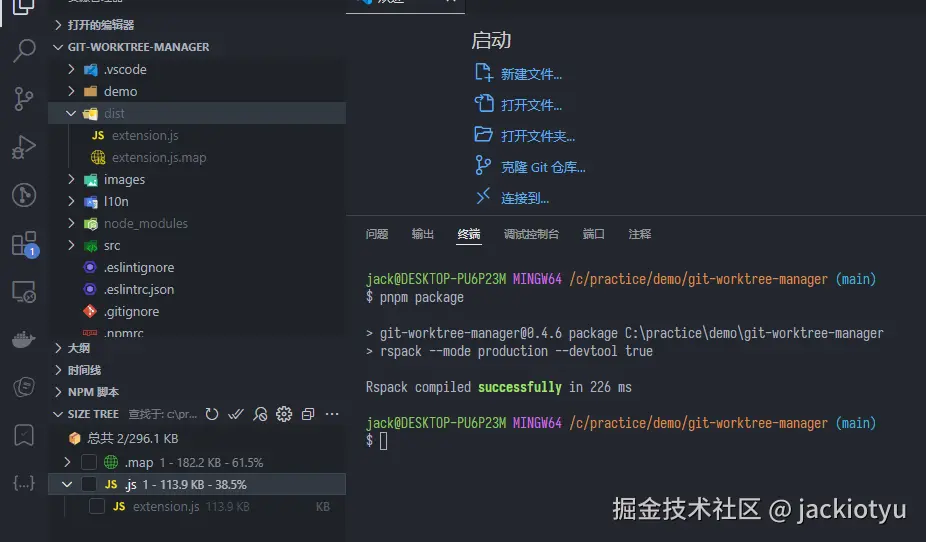This screenshot has height=542, width=926.
Task: Expand the .map group in Size Tree
Action: [67, 462]
